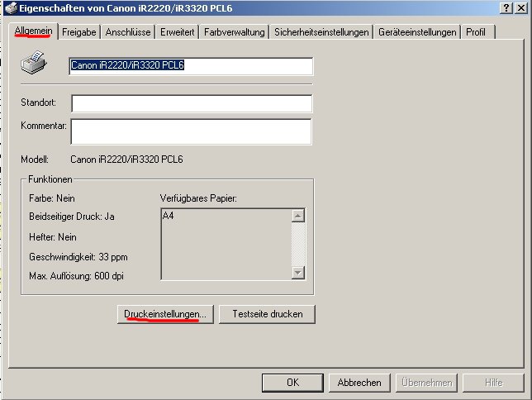532x400 pixels.
Task: Cancel with the Abbrechen button
Action: pyautogui.click(x=359, y=383)
